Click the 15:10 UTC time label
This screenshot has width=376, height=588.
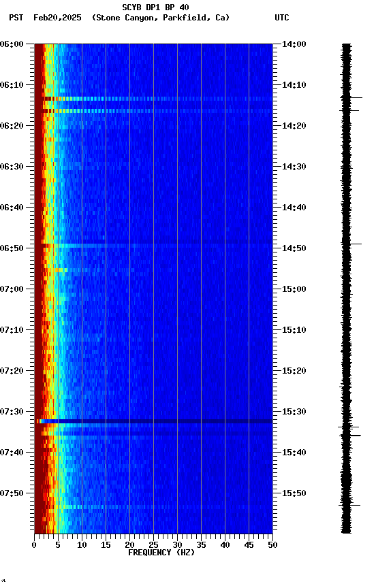click(x=294, y=330)
